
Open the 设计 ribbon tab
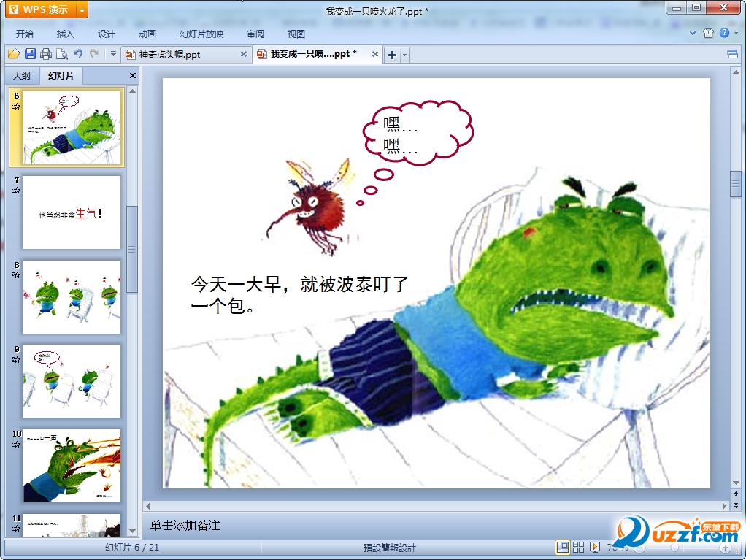coord(106,34)
